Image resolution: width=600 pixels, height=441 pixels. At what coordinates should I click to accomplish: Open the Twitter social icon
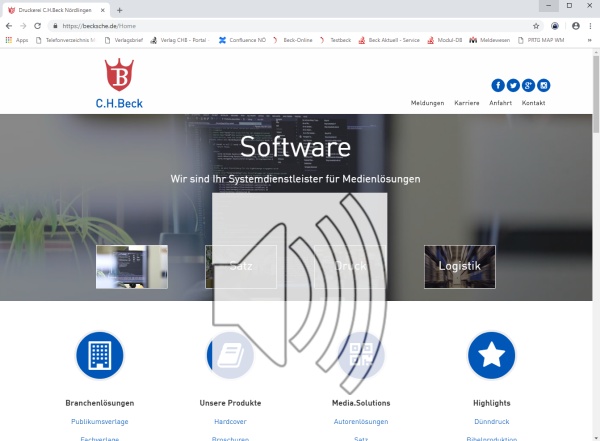(513, 85)
